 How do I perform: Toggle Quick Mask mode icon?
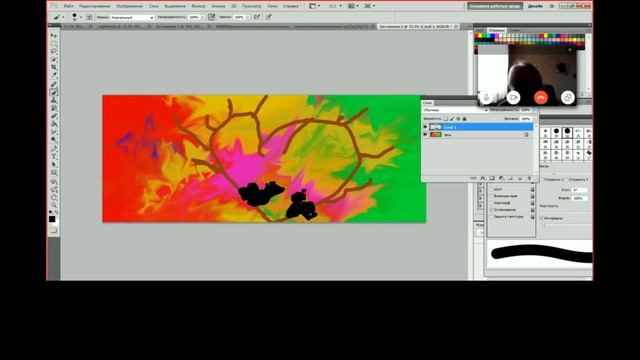53,231
